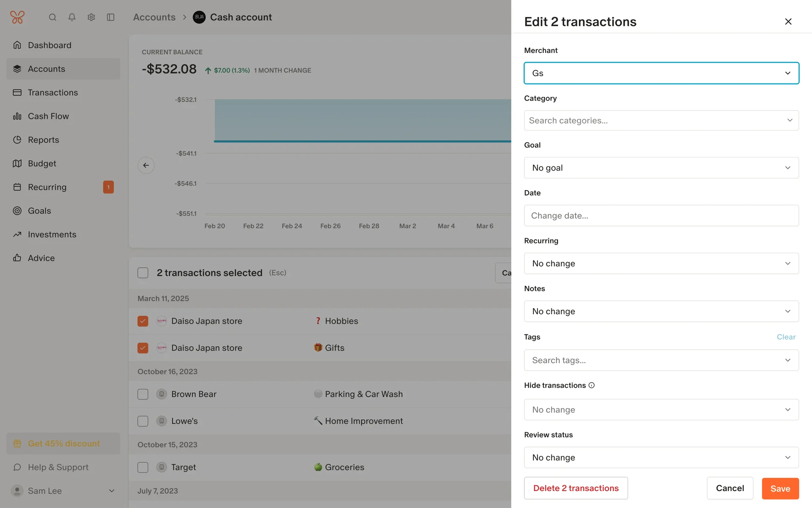Clear the tags via Clear link
The width and height of the screenshot is (812, 508).
[x=786, y=337]
